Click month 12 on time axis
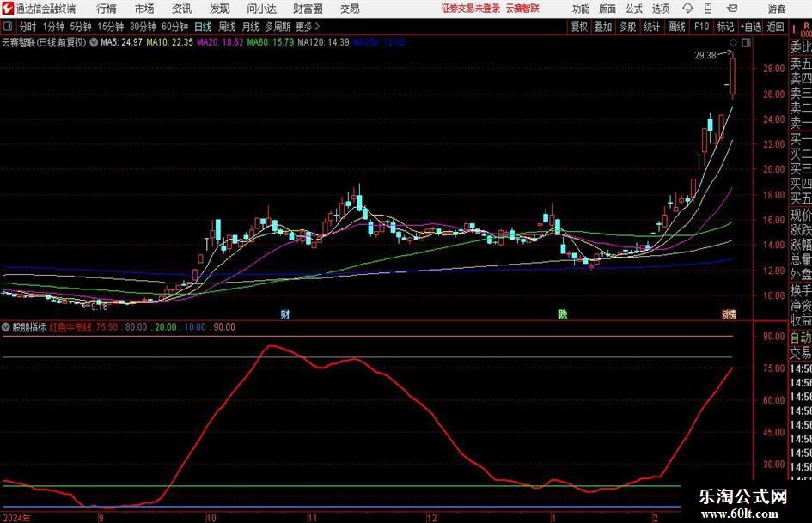This screenshot has width=812, height=523. (x=431, y=518)
